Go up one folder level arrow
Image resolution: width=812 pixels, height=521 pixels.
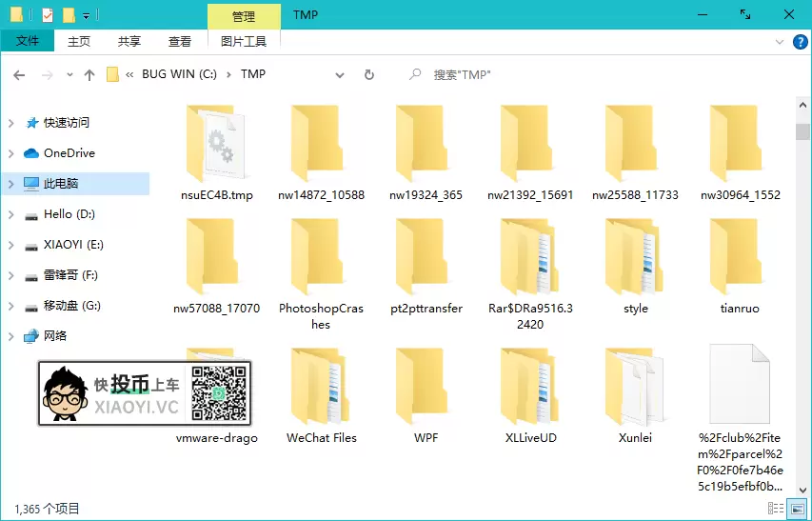click(x=89, y=75)
